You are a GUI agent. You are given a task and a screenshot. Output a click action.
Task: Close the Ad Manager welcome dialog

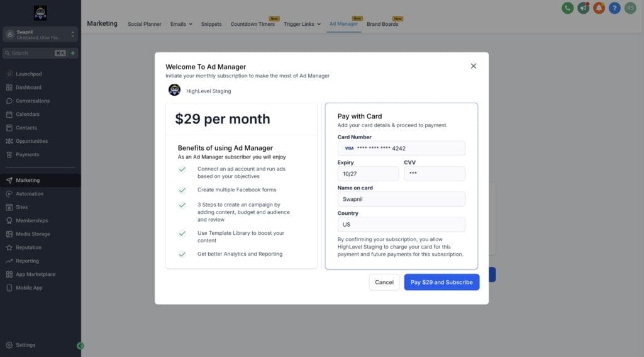click(x=474, y=66)
